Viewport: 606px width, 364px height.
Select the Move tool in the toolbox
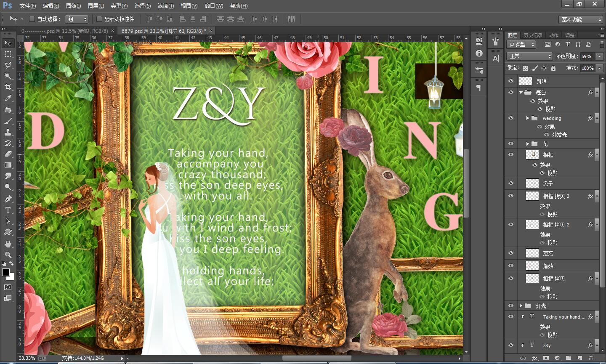[8, 43]
